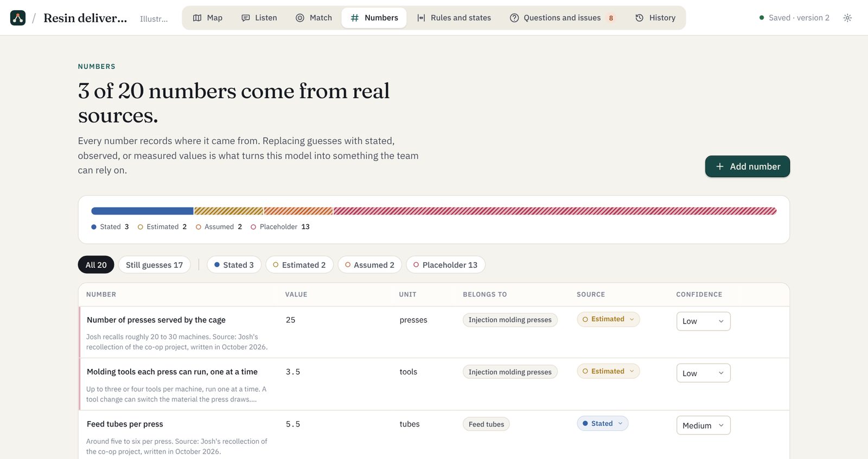This screenshot has height=459, width=868.
Task: Click the app logo icon
Action: tap(18, 18)
